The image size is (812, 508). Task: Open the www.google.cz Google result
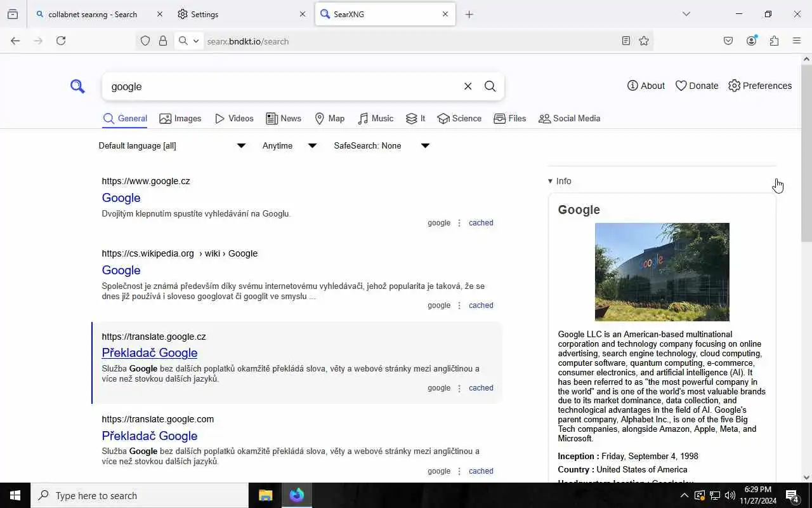click(x=121, y=197)
